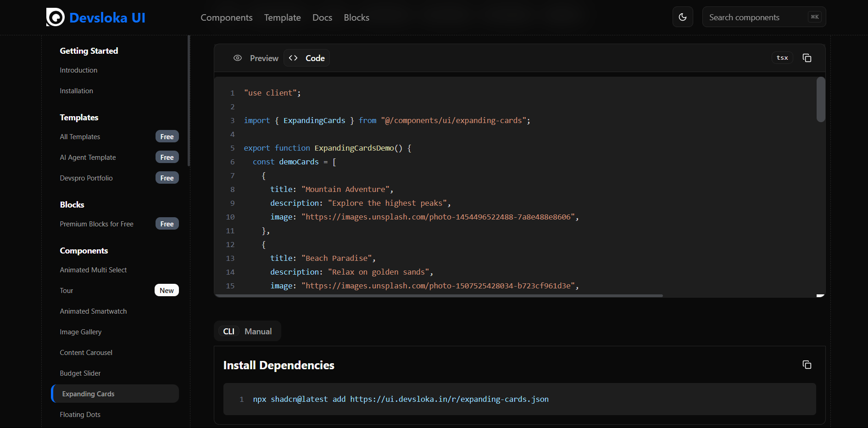
Task: Open Devspro Portfolio template
Action: 86,178
